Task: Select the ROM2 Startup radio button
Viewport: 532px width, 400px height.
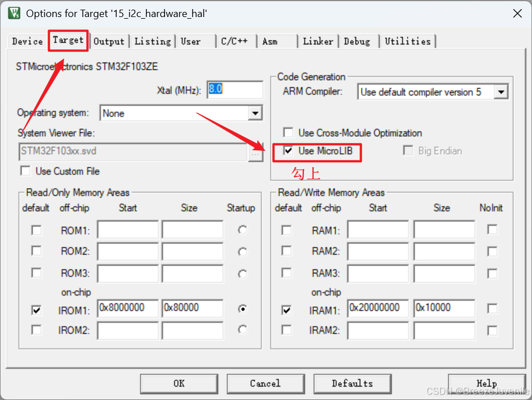Action: pyautogui.click(x=243, y=252)
